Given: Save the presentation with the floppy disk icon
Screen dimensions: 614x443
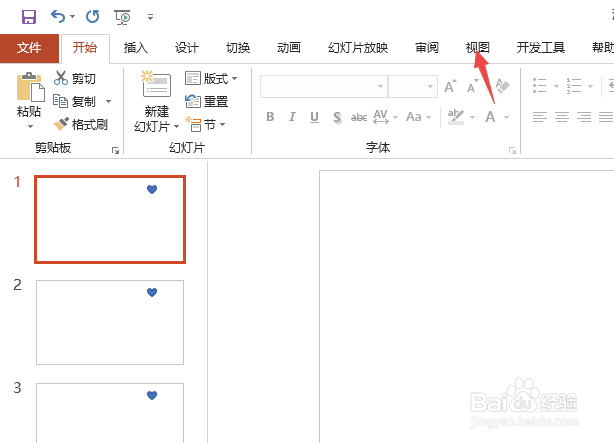Looking at the screenshot, I should tap(29, 17).
